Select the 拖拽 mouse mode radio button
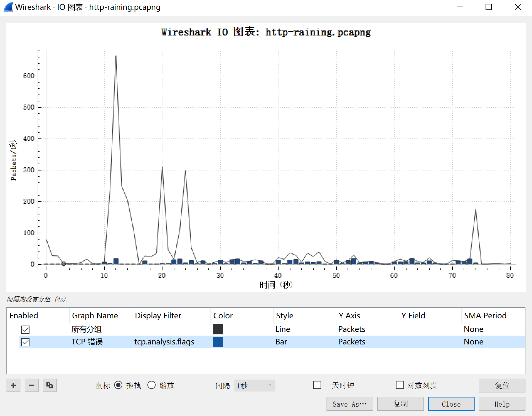The height and width of the screenshot is (416, 532). click(x=118, y=385)
